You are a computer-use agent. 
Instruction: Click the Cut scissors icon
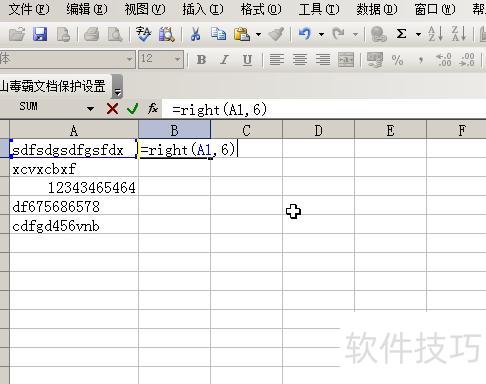[x=196, y=34]
